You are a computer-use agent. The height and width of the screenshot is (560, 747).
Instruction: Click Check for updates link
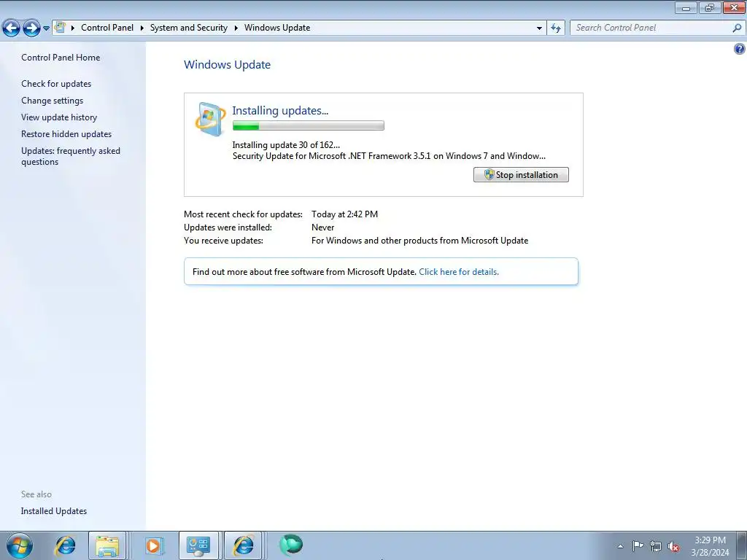(56, 83)
